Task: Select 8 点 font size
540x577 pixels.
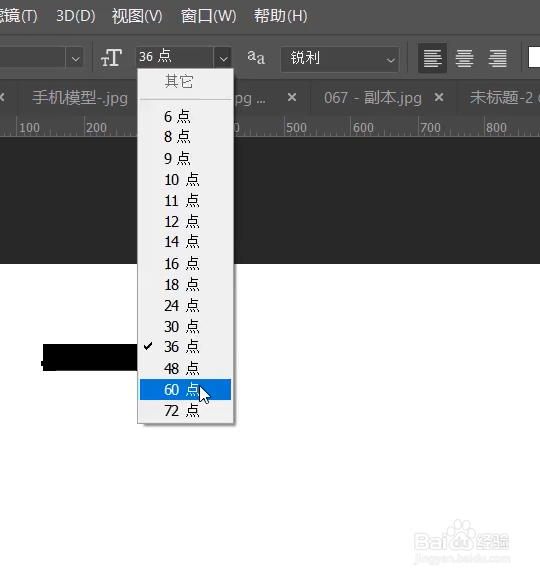Action: click(x=185, y=137)
